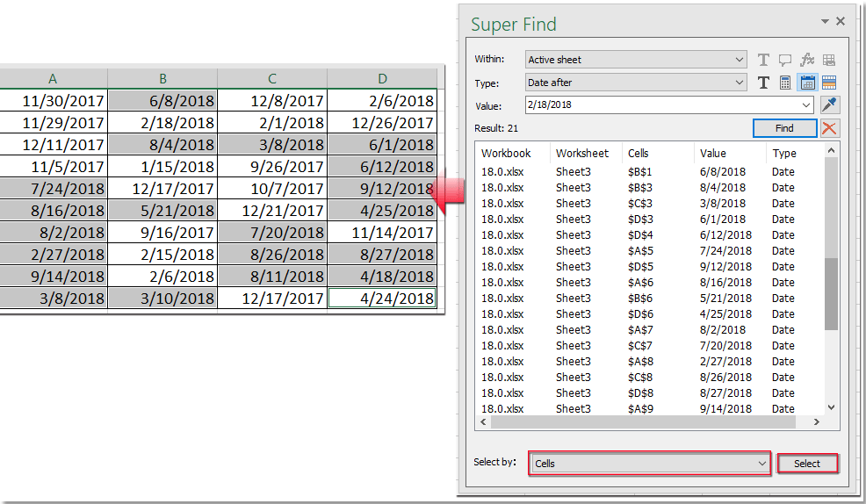866x504 pixels.
Task: Choose the find by cell format icon
Action: tap(828, 83)
